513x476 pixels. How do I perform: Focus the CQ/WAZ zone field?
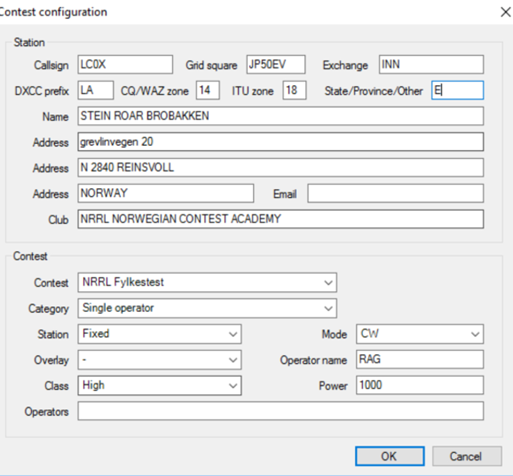pyautogui.click(x=207, y=90)
